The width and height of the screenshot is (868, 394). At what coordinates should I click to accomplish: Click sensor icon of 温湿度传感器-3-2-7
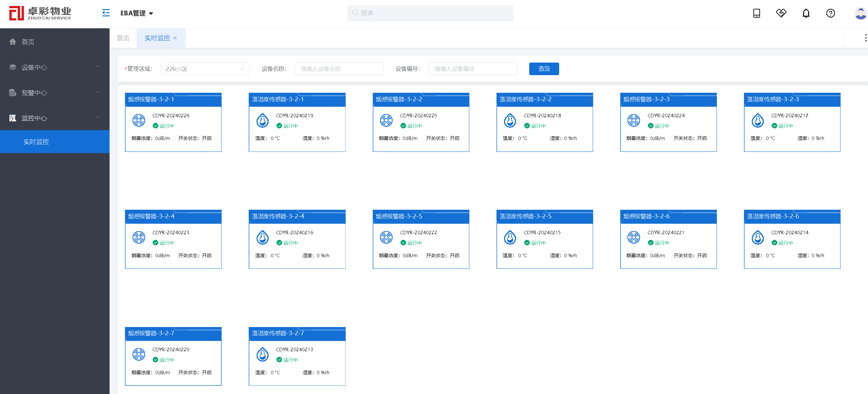click(x=263, y=354)
